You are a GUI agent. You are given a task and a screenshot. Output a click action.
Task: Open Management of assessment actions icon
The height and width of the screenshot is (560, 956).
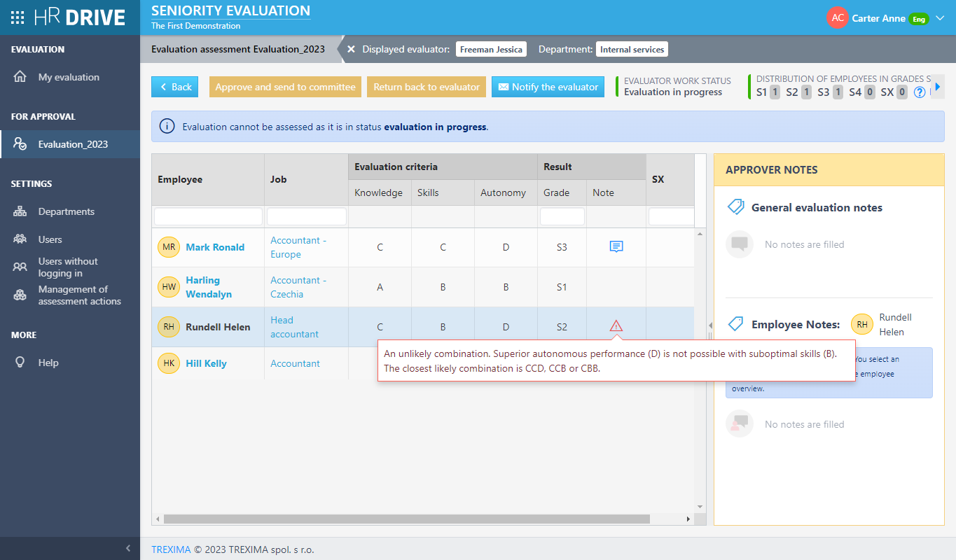click(24, 295)
